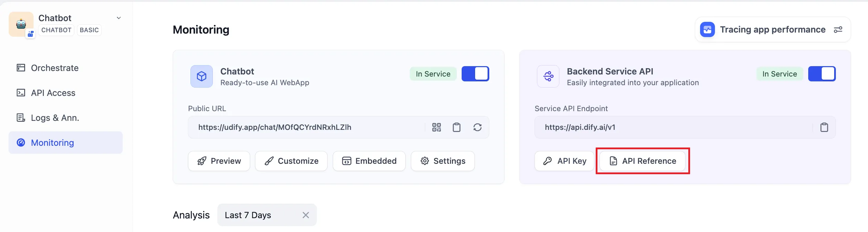Screen dimensions: 868x232
Task: Copy the Public URL to clipboard
Action: point(457,127)
